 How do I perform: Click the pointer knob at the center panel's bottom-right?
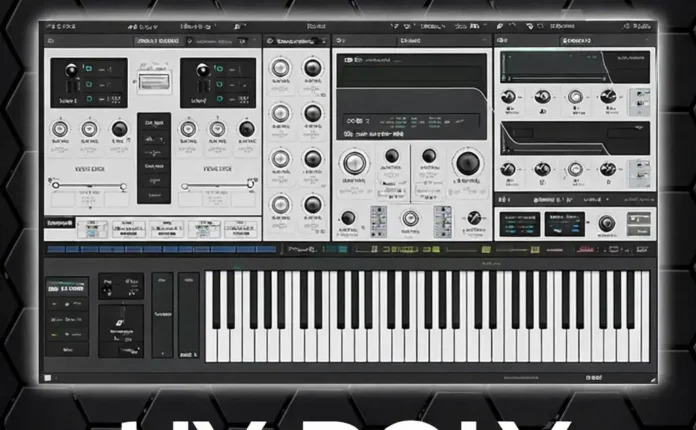[x=474, y=218]
